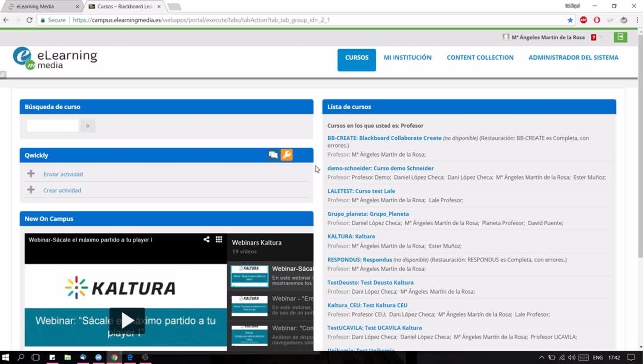Click the ENG language indicator
Viewport: 643px width, 364px height.
(598, 358)
